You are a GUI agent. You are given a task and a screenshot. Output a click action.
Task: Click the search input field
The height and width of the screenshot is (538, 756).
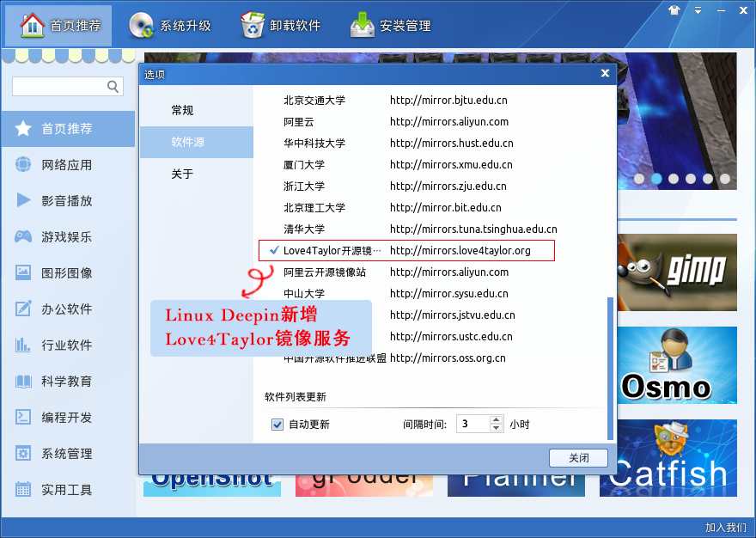click(68, 86)
